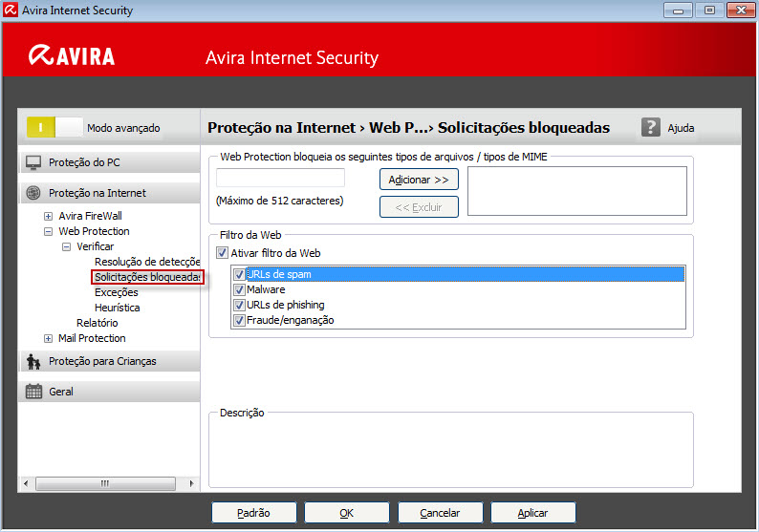The width and height of the screenshot is (759, 532).
Task: Open the Proteção para Crianças section
Action: (110, 361)
